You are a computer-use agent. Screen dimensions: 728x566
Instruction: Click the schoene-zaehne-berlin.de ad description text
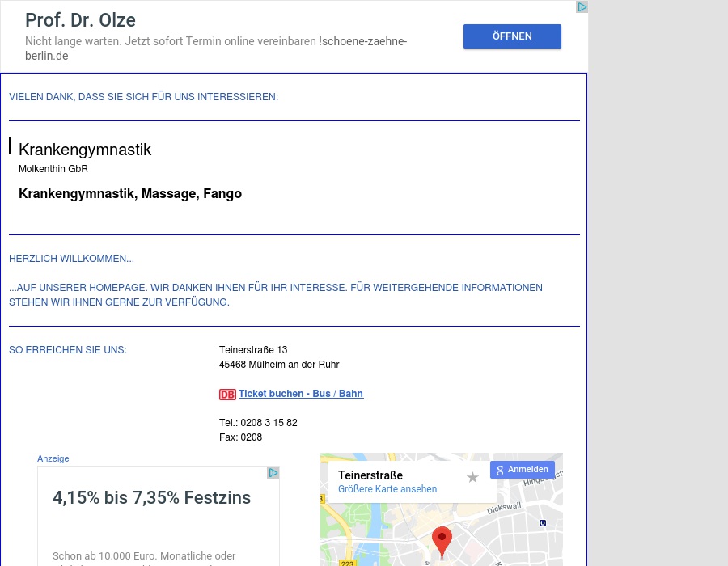216,49
